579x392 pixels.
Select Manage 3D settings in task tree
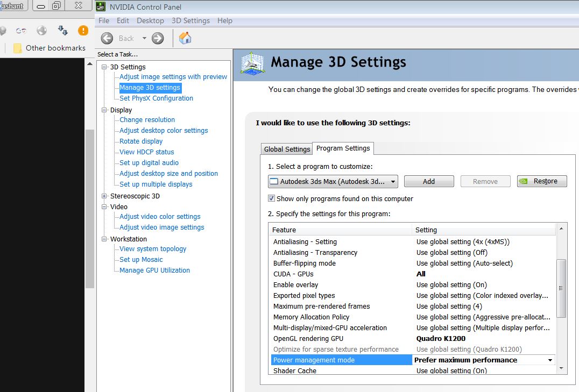click(150, 88)
